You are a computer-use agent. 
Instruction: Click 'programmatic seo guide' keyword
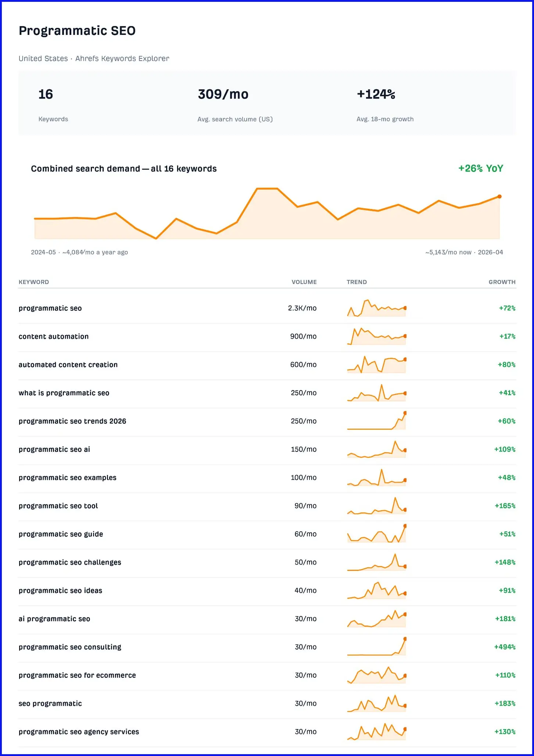click(x=61, y=534)
